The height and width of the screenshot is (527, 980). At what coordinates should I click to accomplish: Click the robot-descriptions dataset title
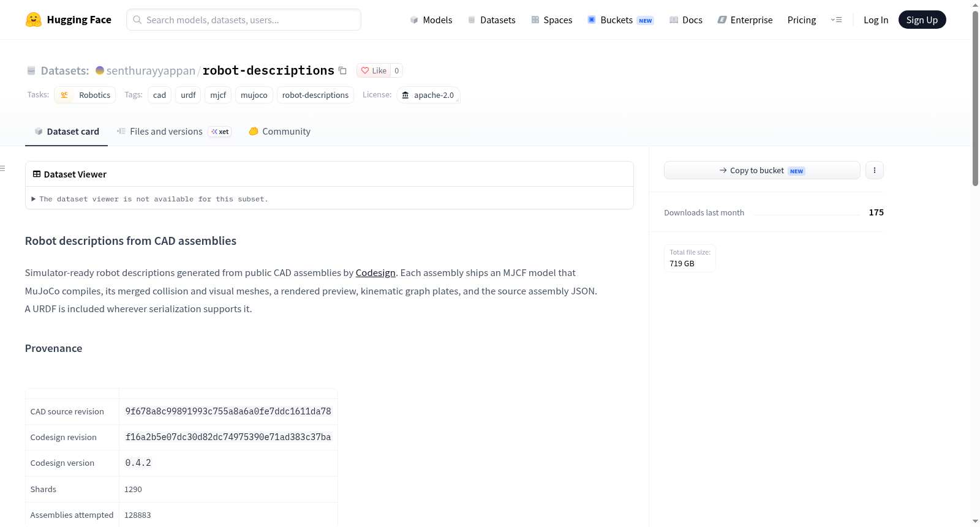(268, 70)
